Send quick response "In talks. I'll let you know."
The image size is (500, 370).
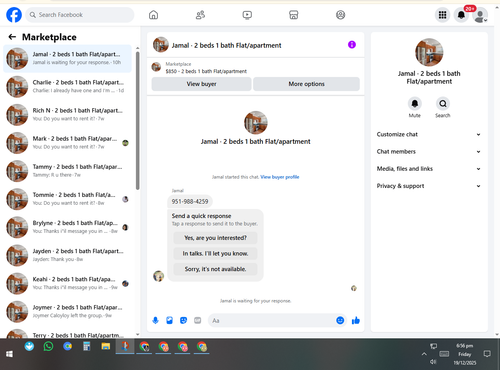point(215,254)
